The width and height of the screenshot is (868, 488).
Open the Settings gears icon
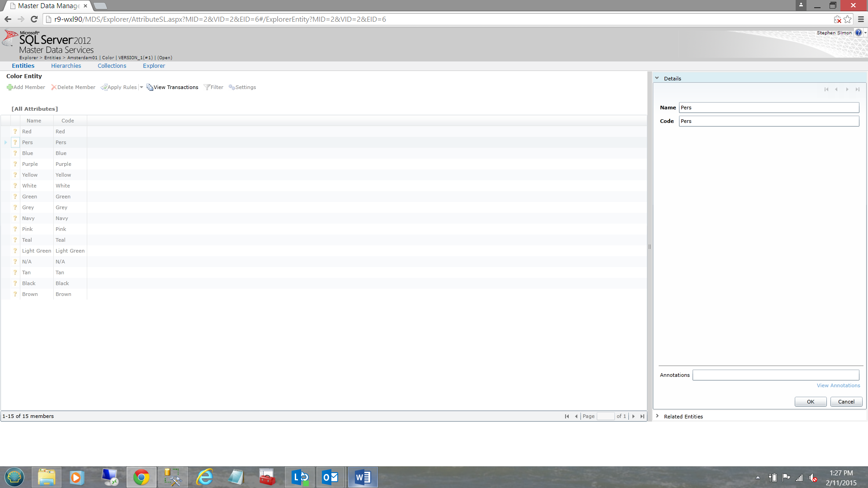pyautogui.click(x=231, y=87)
